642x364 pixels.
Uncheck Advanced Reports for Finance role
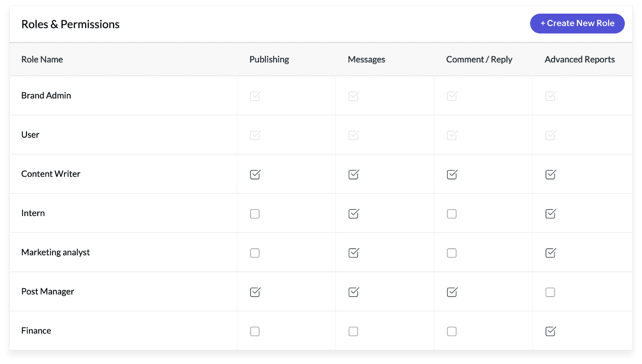click(550, 331)
